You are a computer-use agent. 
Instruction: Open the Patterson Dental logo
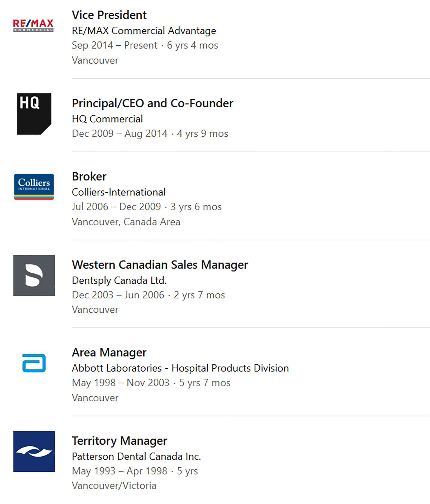(34, 451)
